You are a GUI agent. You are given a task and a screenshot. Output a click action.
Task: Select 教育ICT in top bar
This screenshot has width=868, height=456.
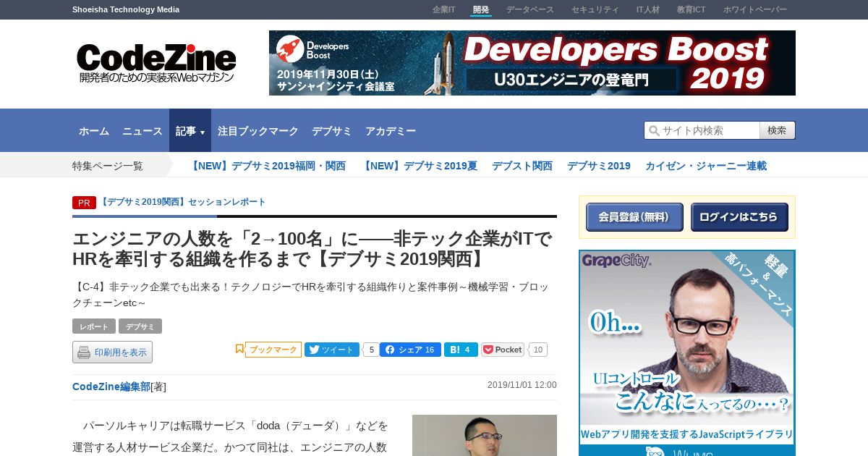click(692, 9)
